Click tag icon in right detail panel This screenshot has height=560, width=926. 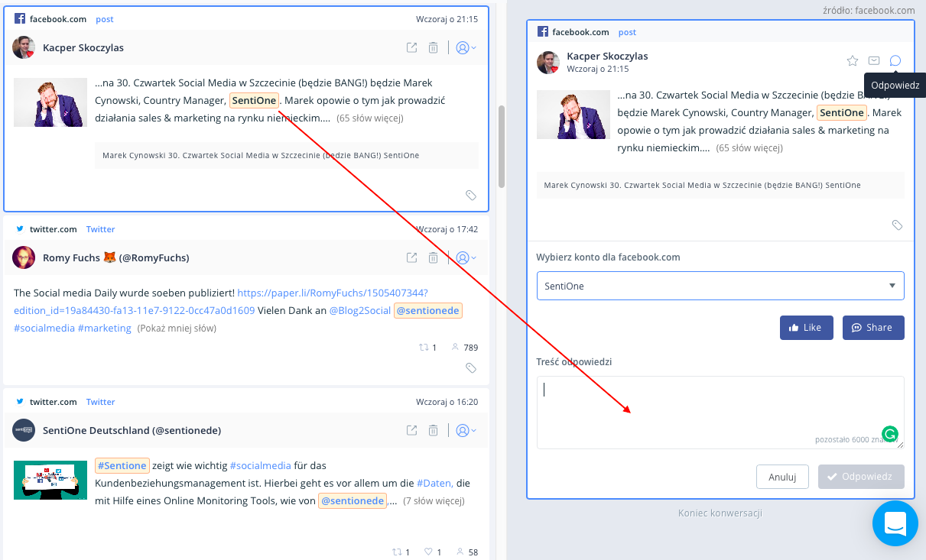coord(897,225)
